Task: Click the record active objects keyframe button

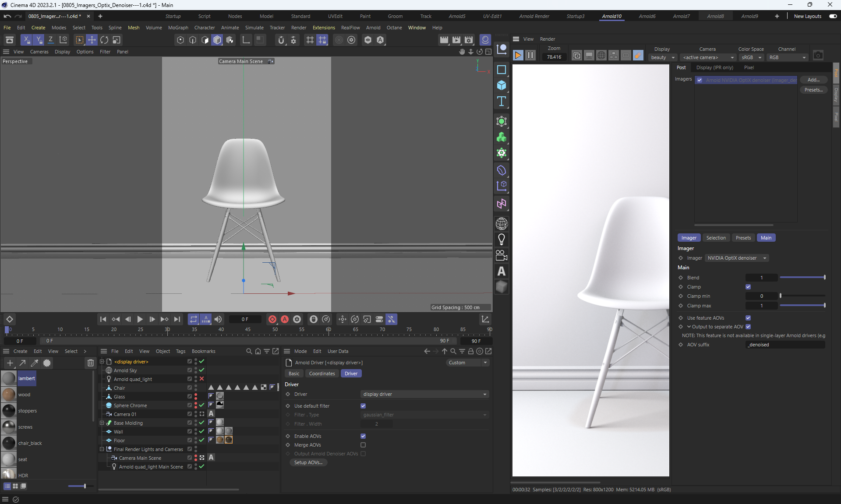Action: click(272, 319)
